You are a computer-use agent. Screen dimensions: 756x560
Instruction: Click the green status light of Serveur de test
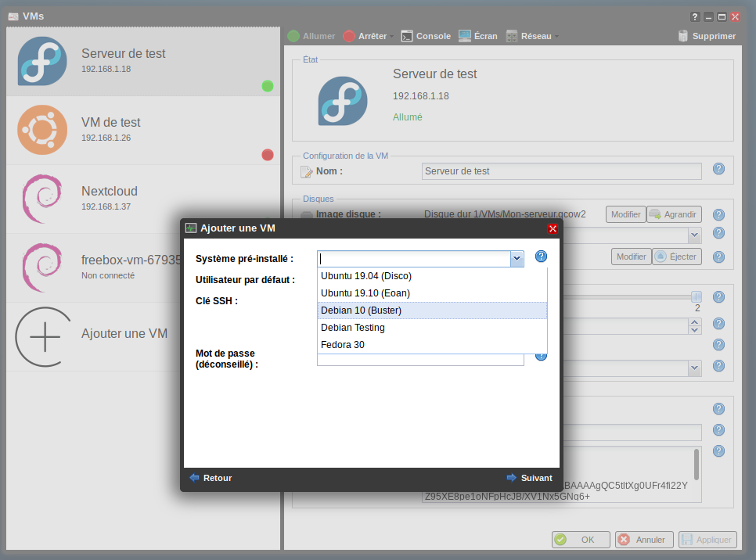coord(268,86)
